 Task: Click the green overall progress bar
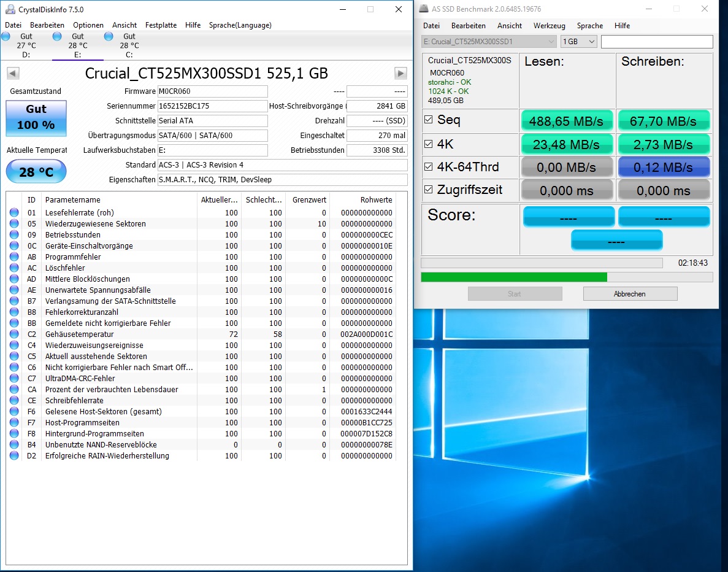pos(567,277)
